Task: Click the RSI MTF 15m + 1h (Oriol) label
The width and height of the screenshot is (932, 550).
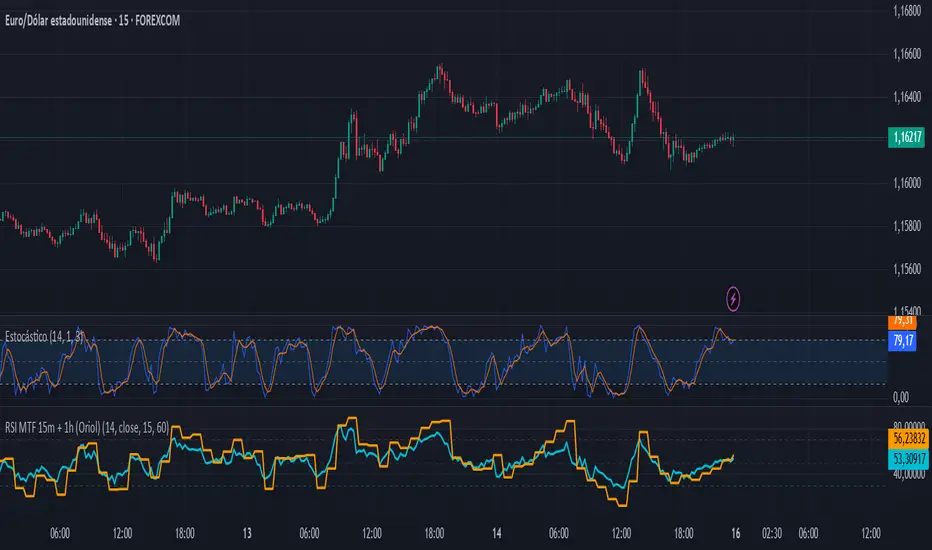Action: click(x=87, y=428)
